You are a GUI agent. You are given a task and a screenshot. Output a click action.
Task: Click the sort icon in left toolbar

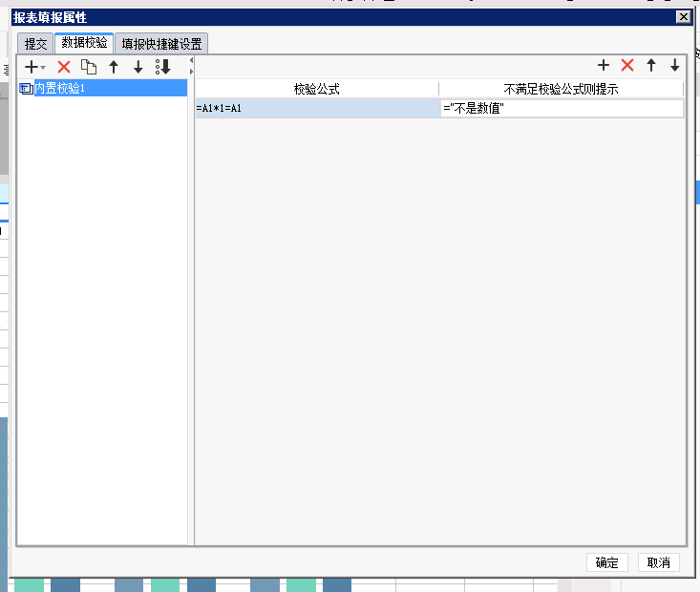tap(163, 67)
